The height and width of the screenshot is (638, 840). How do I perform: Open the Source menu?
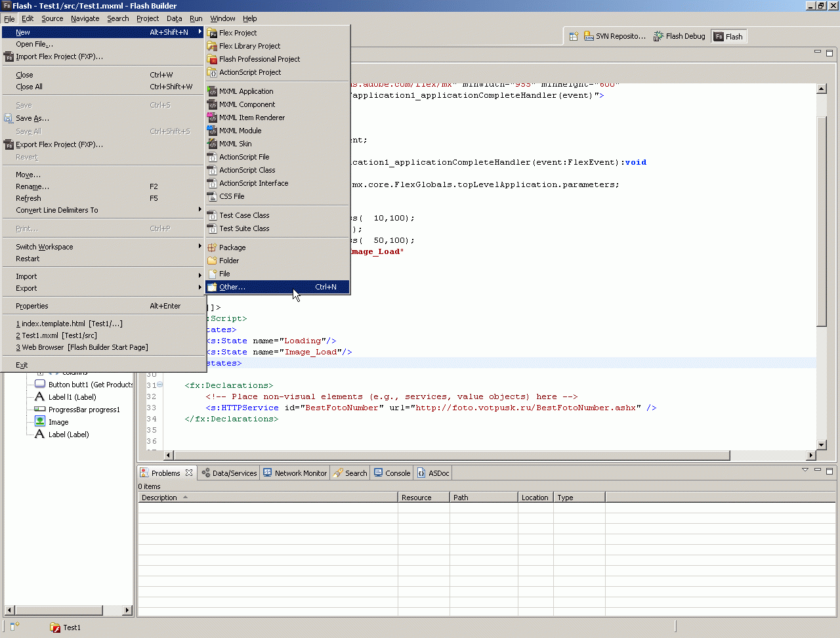click(52, 18)
